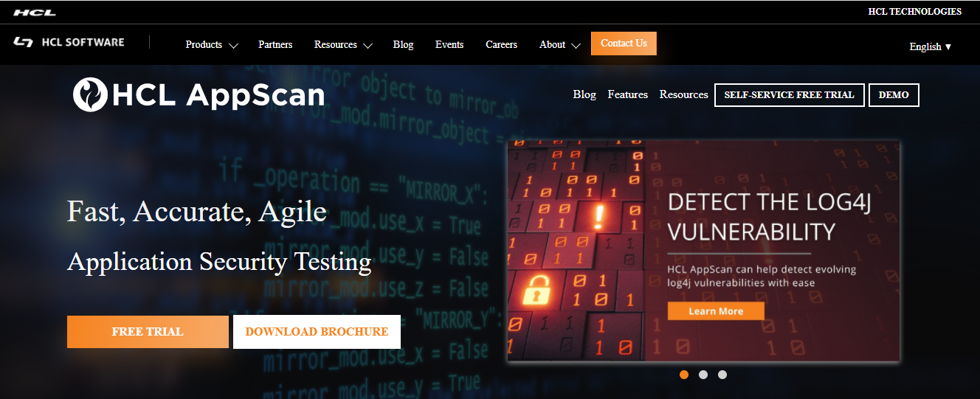Go to the AppScan Features link
This screenshot has height=399, width=980.
coord(628,94)
